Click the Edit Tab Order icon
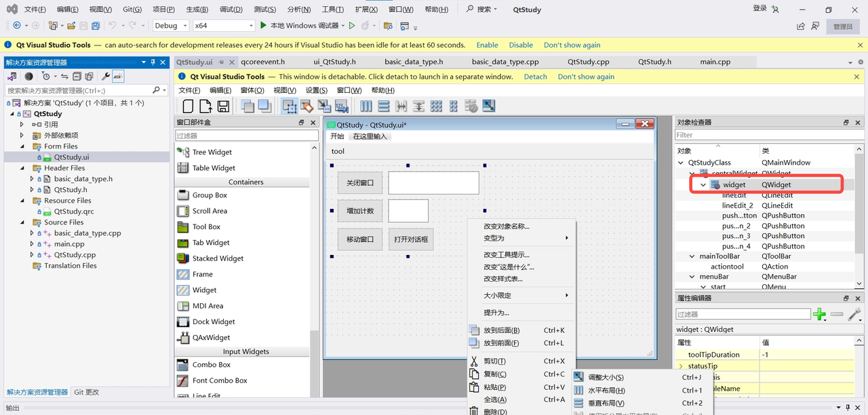Image resolution: width=868 pixels, height=415 pixels. (341, 106)
